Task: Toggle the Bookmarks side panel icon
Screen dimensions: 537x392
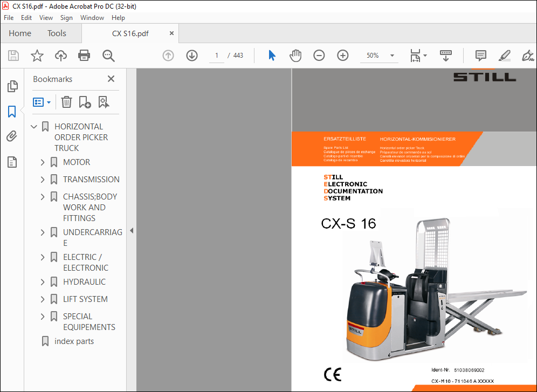Action: [12, 112]
